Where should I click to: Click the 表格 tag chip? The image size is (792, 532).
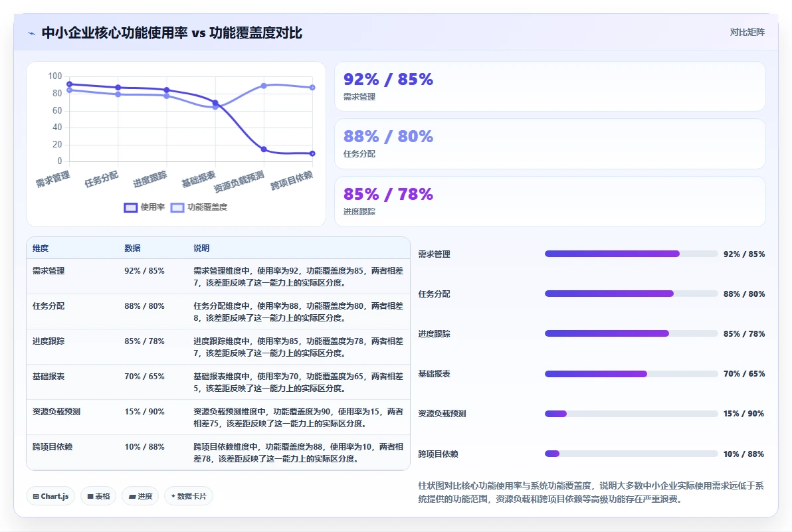click(98, 496)
